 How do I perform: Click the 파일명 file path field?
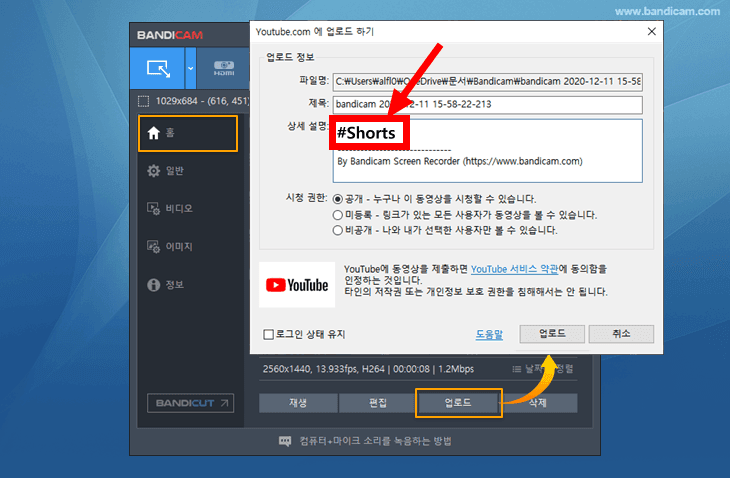coord(487,82)
